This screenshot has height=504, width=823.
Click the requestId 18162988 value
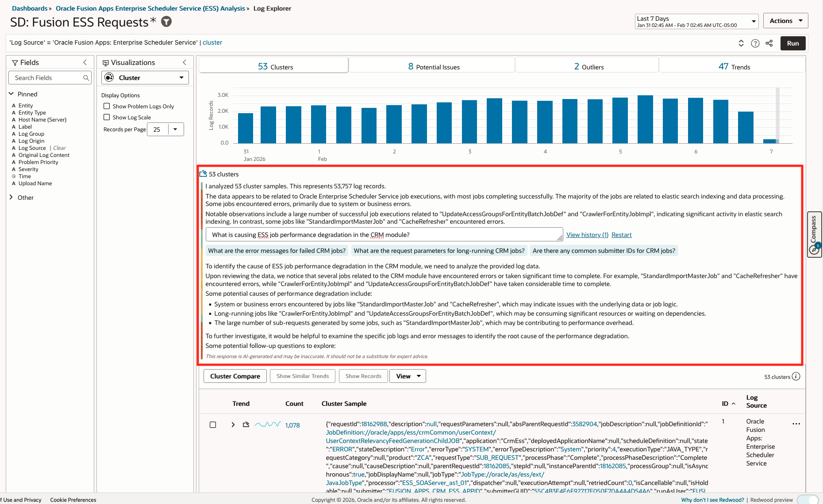pos(373,424)
